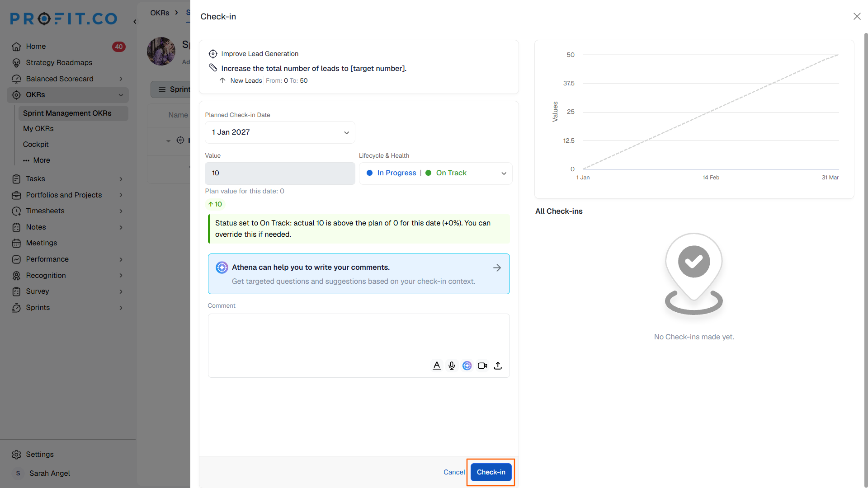Image resolution: width=868 pixels, height=488 pixels.
Task: Click the Meetings calendar icon
Action: click(17, 243)
